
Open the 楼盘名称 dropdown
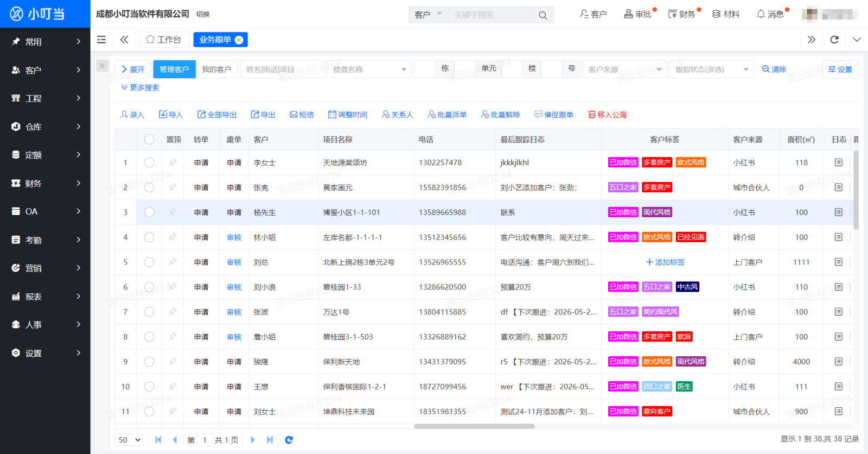369,70
